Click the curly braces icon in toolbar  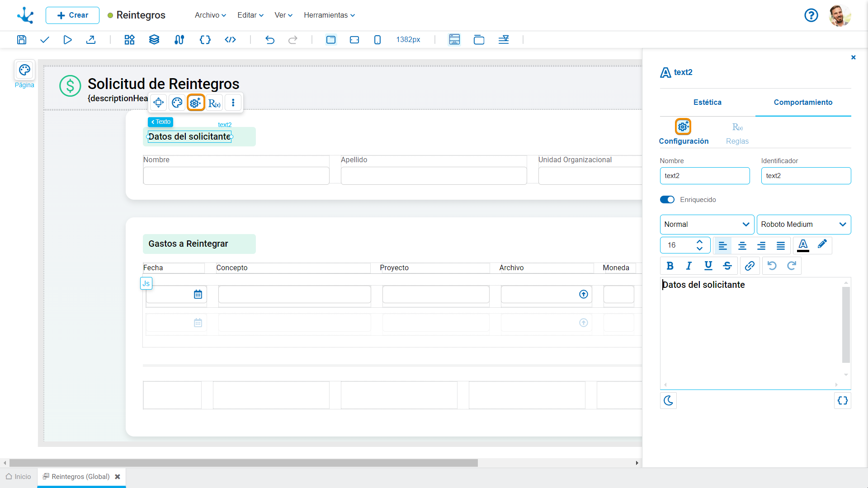(x=205, y=40)
